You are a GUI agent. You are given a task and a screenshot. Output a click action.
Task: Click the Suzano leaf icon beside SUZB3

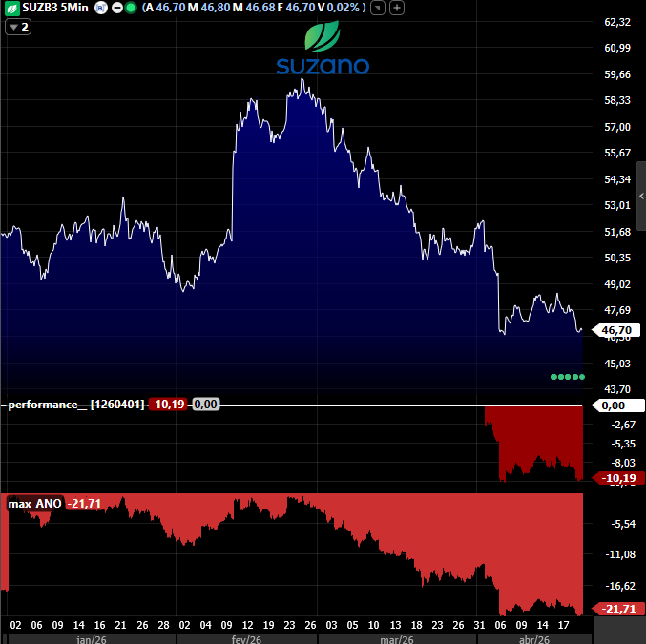click(12, 9)
